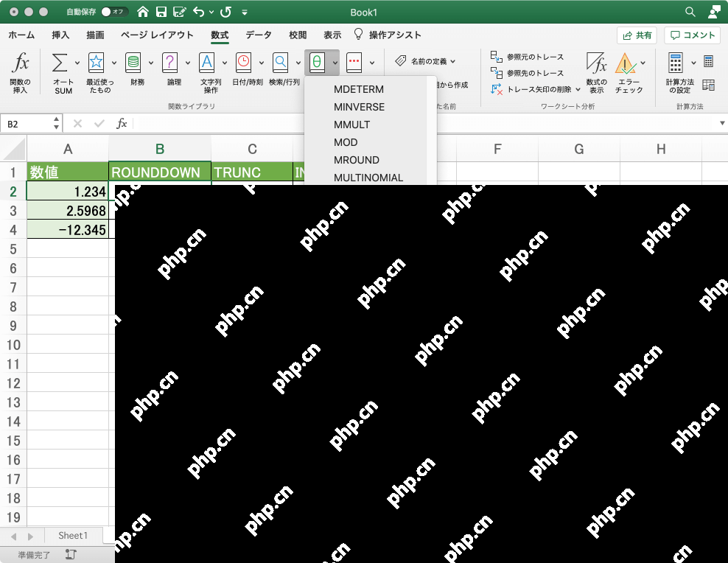Click the formula bar fx icon
Image resolution: width=728 pixels, height=563 pixels.
pyautogui.click(x=122, y=124)
